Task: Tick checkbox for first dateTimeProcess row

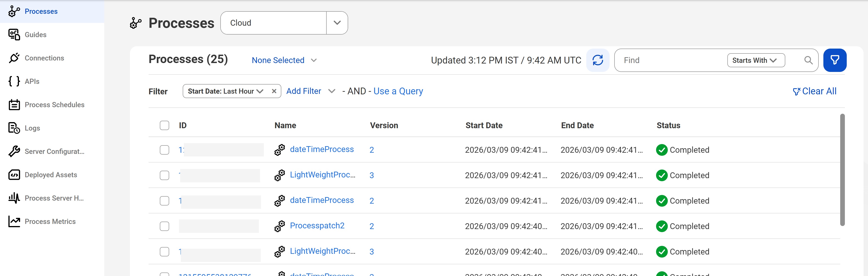Action: click(x=164, y=150)
